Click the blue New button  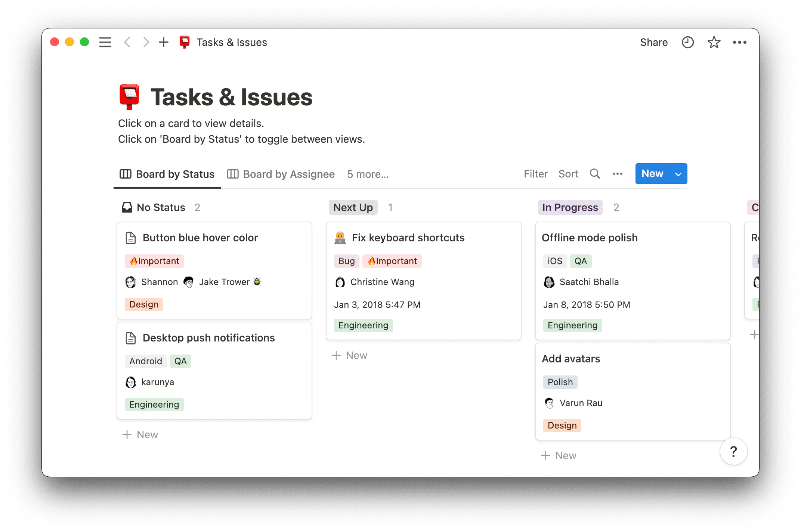click(652, 173)
